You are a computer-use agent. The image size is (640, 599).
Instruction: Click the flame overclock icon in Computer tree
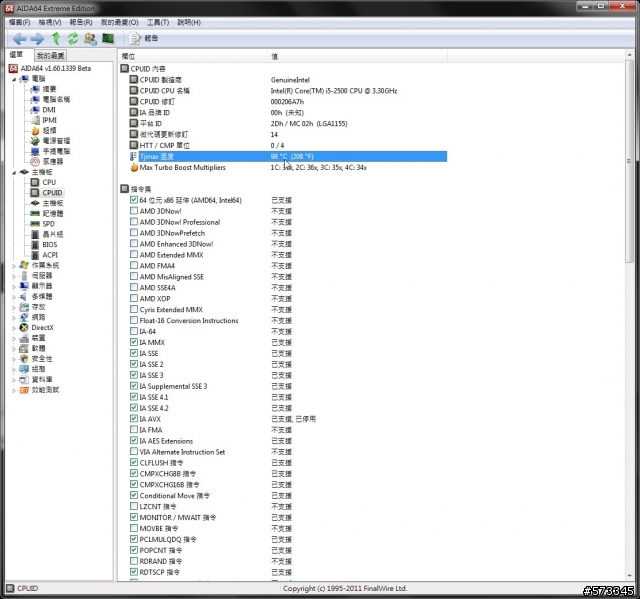35,131
